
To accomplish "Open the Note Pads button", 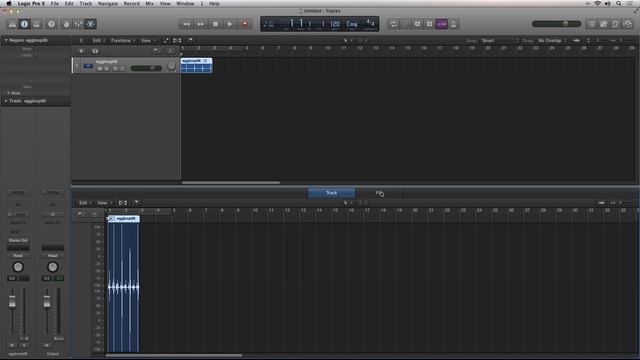I will point(603,24).
